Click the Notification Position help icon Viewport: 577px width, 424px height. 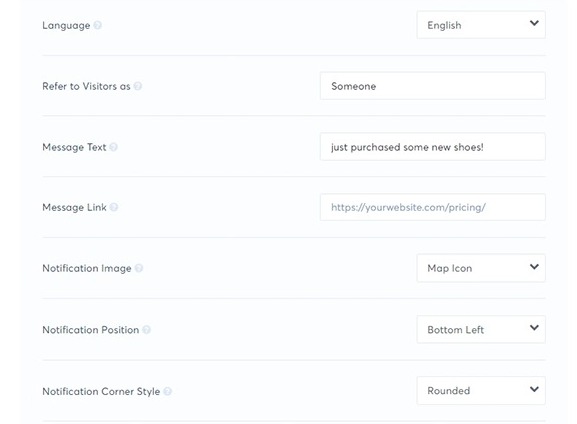pos(146,329)
